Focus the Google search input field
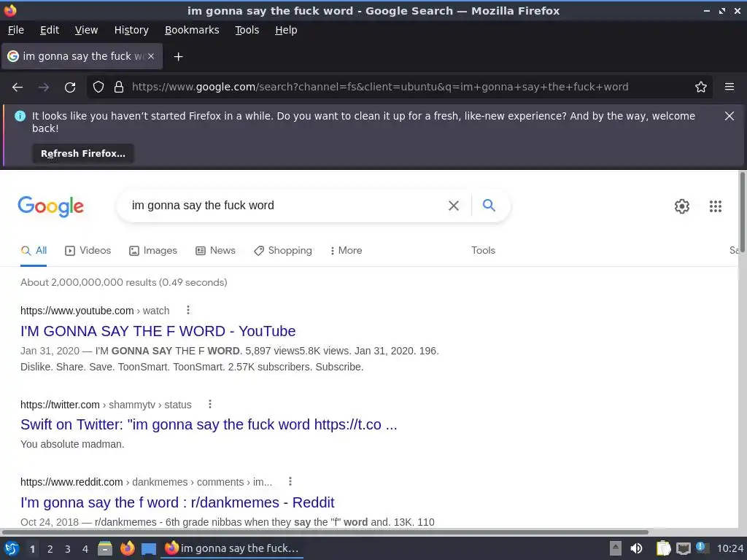This screenshot has width=747, height=560. coord(286,206)
